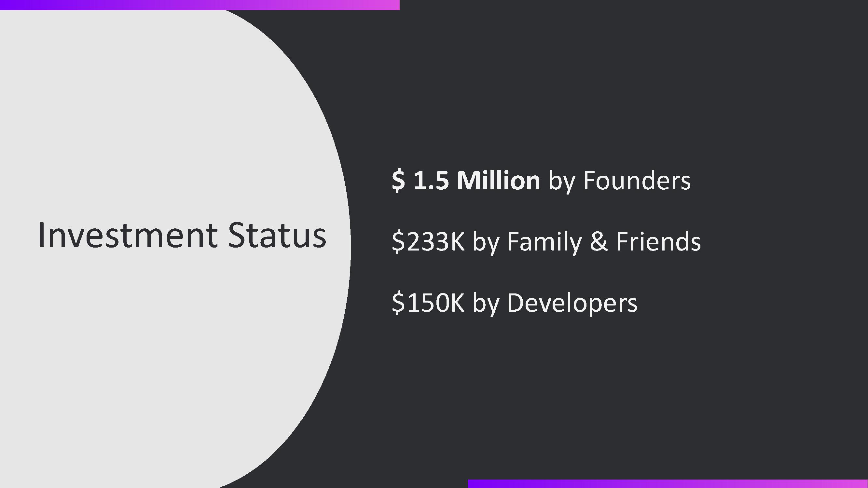Click the "$233K" amount
Viewport: 868px width, 488px height.
coord(428,242)
